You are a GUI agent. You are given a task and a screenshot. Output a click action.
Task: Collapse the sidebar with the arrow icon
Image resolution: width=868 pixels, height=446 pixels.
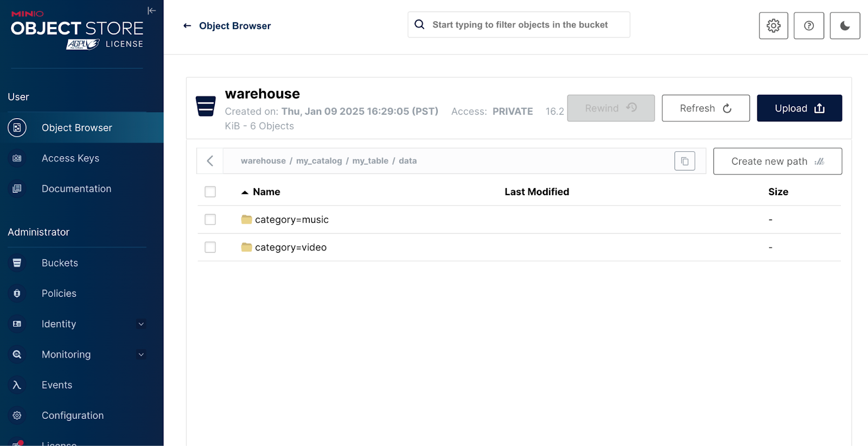tap(151, 11)
